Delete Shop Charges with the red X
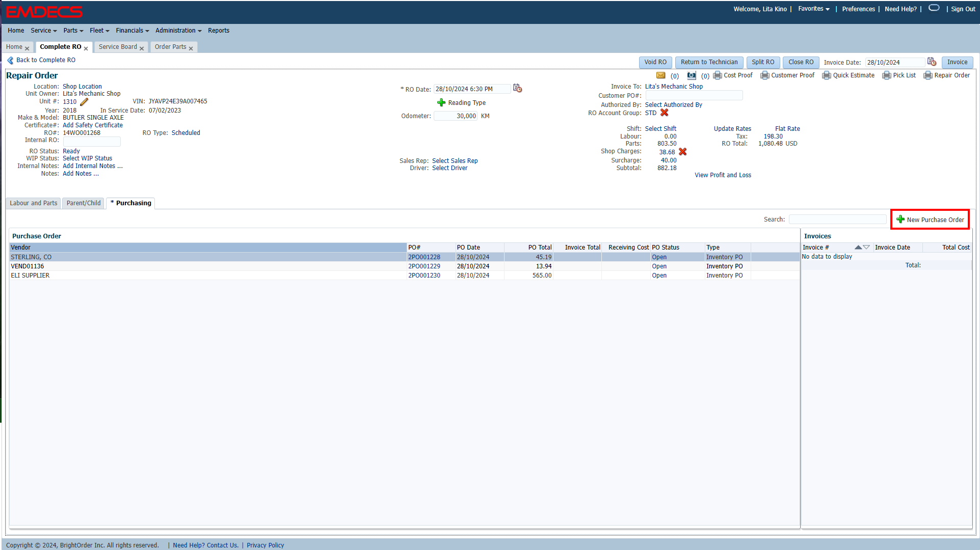 (682, 152)
